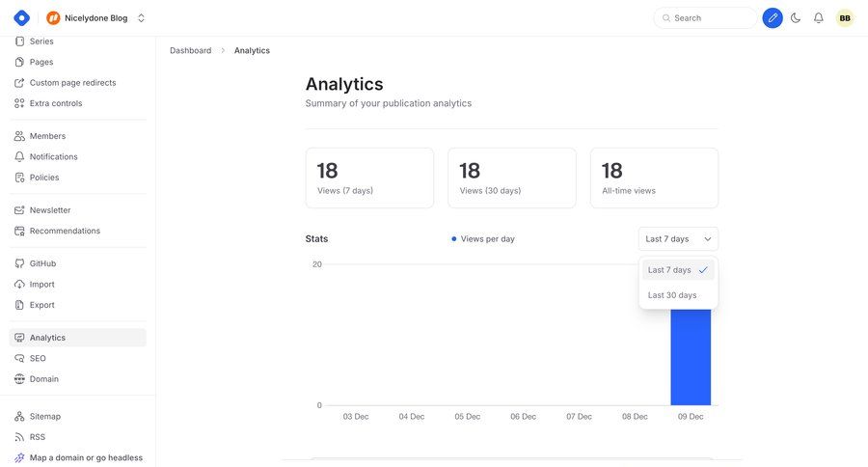Click the Series sidebar icon
Image resolution: width=868 pixels, height=467 pixels.
point(19,41)
